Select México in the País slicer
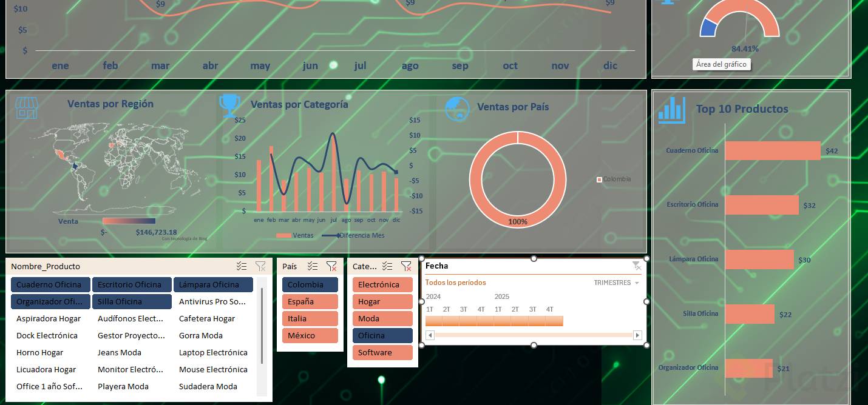The image size is (868, 405). 310,335
